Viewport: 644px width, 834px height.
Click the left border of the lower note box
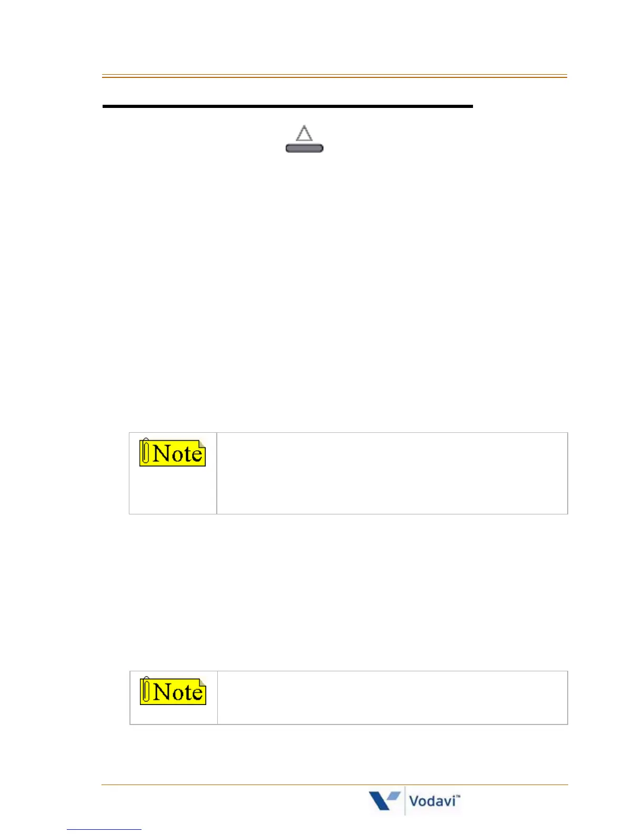click(x=130, y=698)
